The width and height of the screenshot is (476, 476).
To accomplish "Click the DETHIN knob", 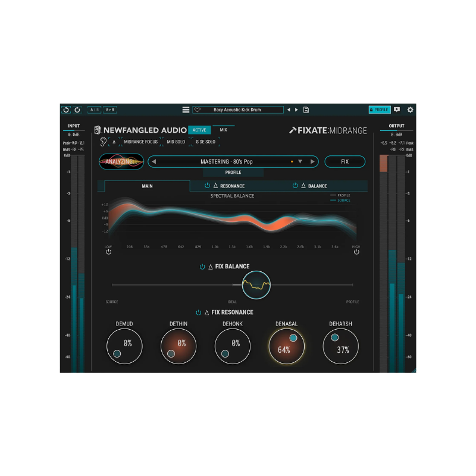I will (178, 346).
